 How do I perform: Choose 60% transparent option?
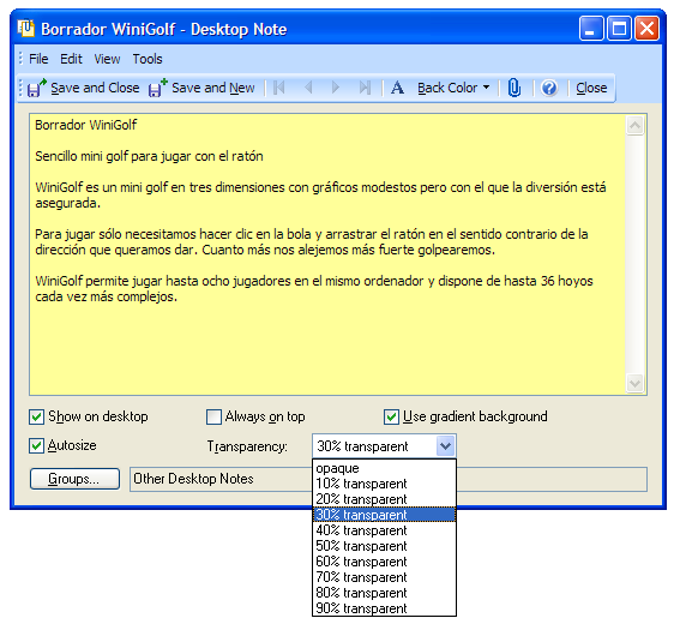point(384,561)
